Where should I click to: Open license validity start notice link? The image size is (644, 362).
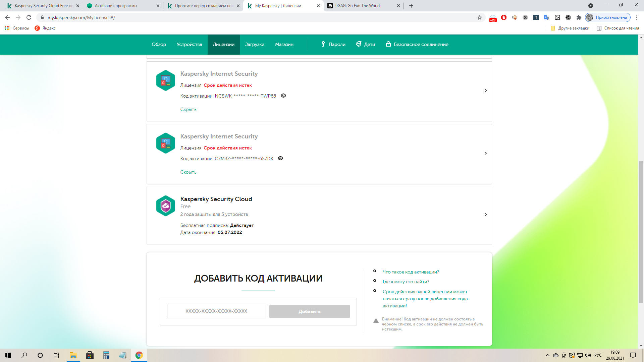coord(425,299)
